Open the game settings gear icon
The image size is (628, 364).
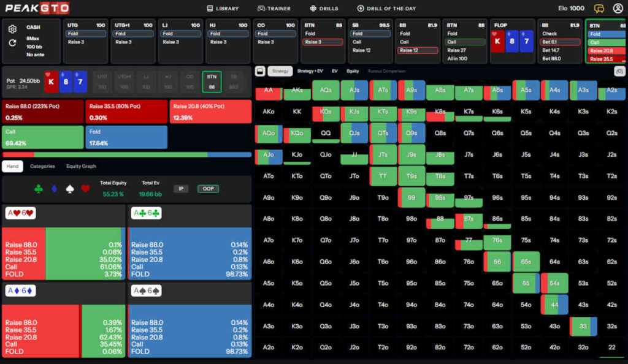(12, 29)
